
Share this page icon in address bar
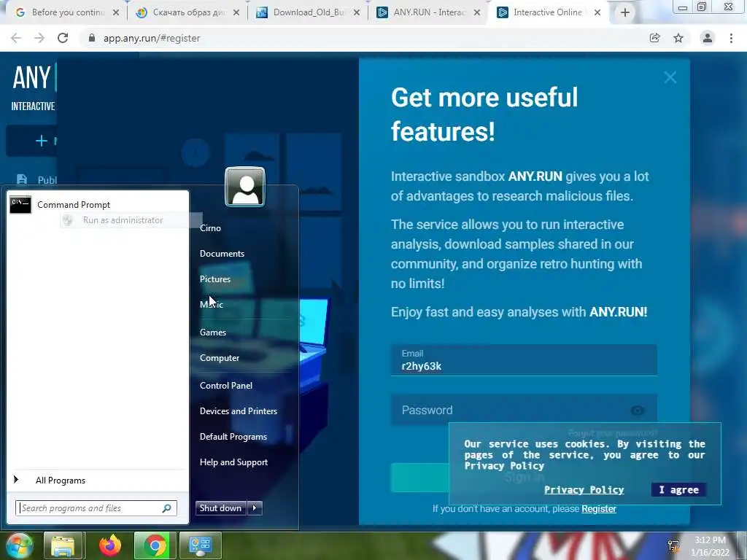654,38
